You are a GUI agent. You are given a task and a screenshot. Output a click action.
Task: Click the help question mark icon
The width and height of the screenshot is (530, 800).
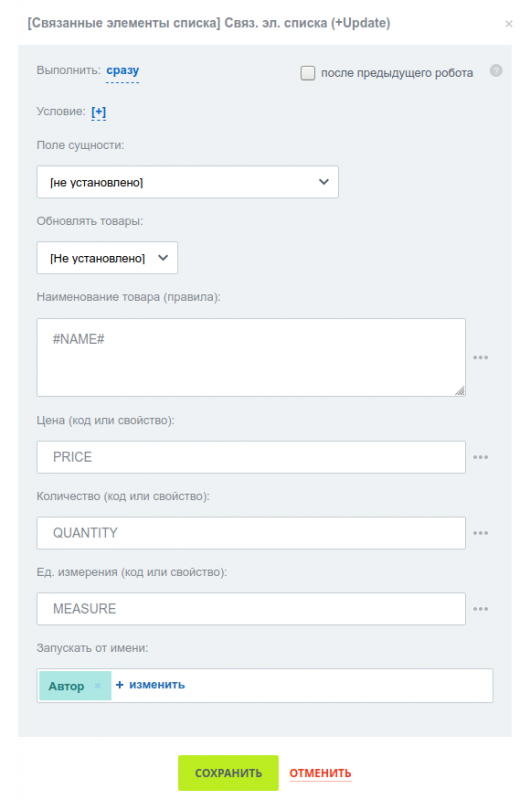(x=496, y=70)
